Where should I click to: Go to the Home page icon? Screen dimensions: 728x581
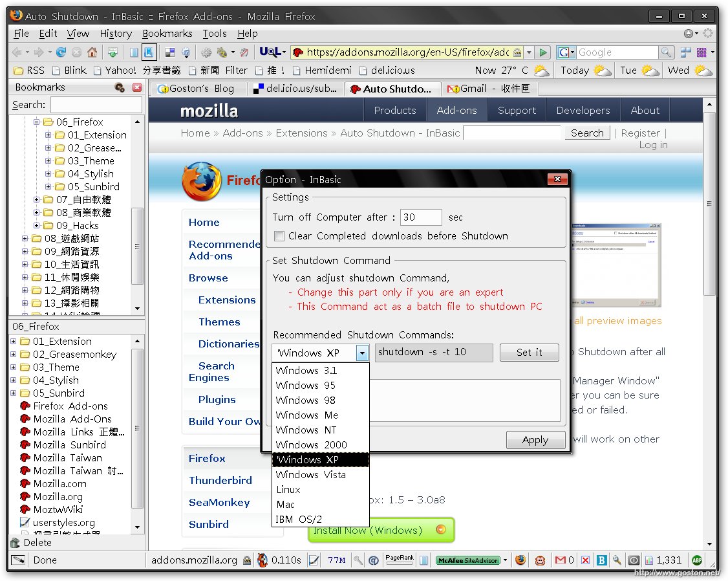[92, 52]
